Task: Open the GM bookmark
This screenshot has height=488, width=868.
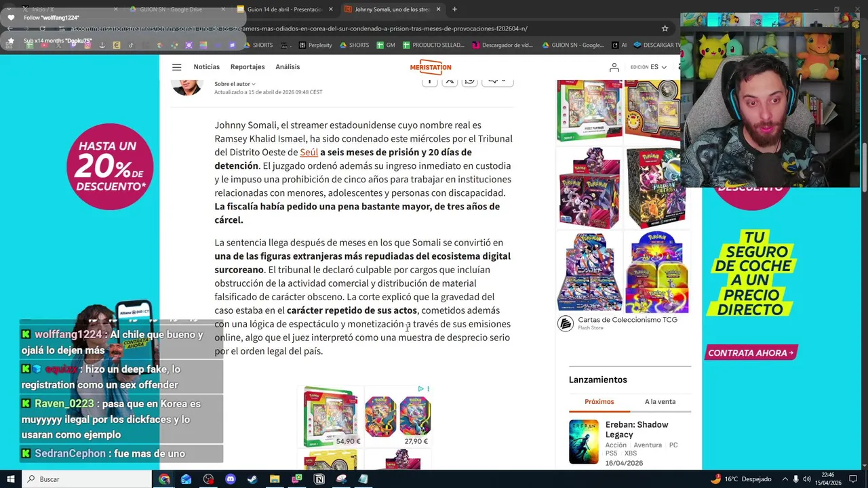Action: click(x=386, y=45)
